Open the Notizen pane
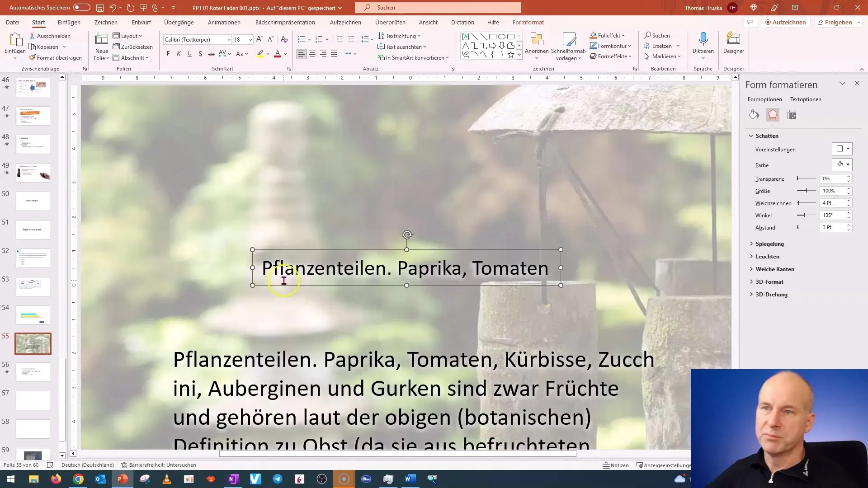This screenshot has height=488, width=868. (x=616, y=465)
